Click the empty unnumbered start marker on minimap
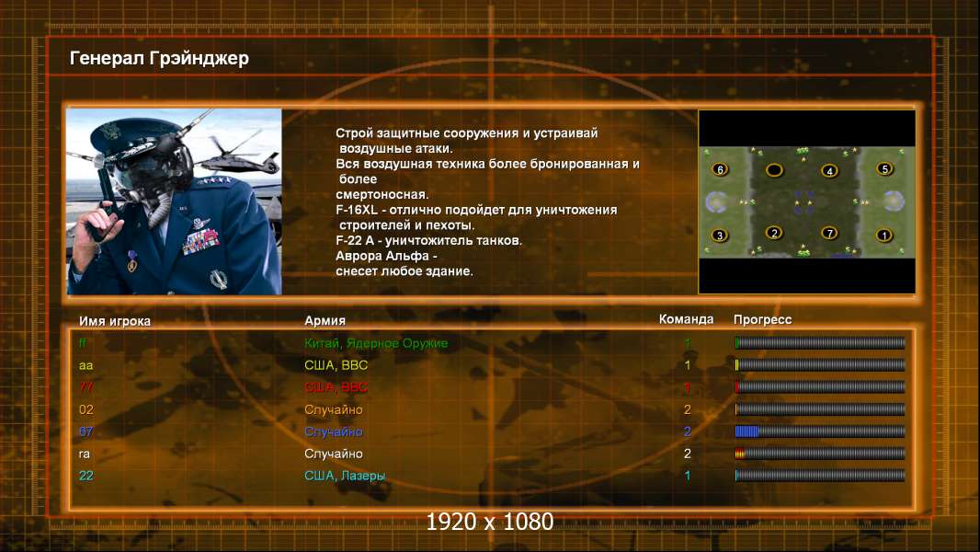 (774, 170)
